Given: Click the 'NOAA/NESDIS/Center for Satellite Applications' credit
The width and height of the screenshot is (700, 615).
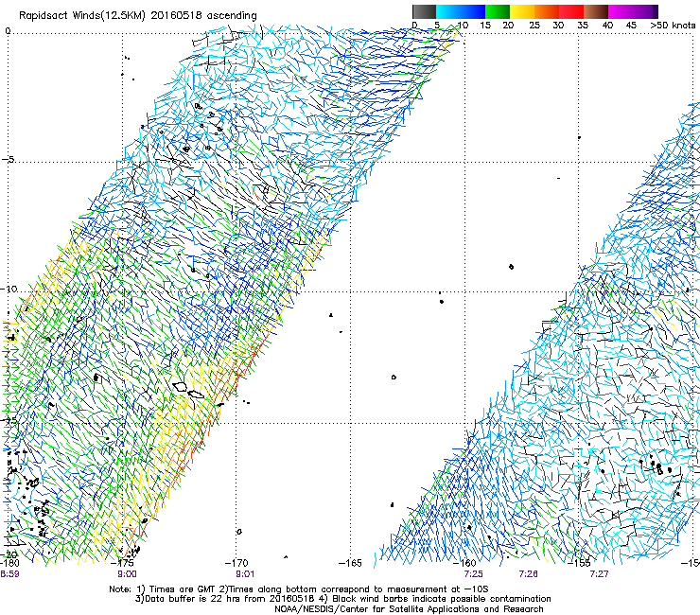Looking at the screenshot, I should coord(409,609).
